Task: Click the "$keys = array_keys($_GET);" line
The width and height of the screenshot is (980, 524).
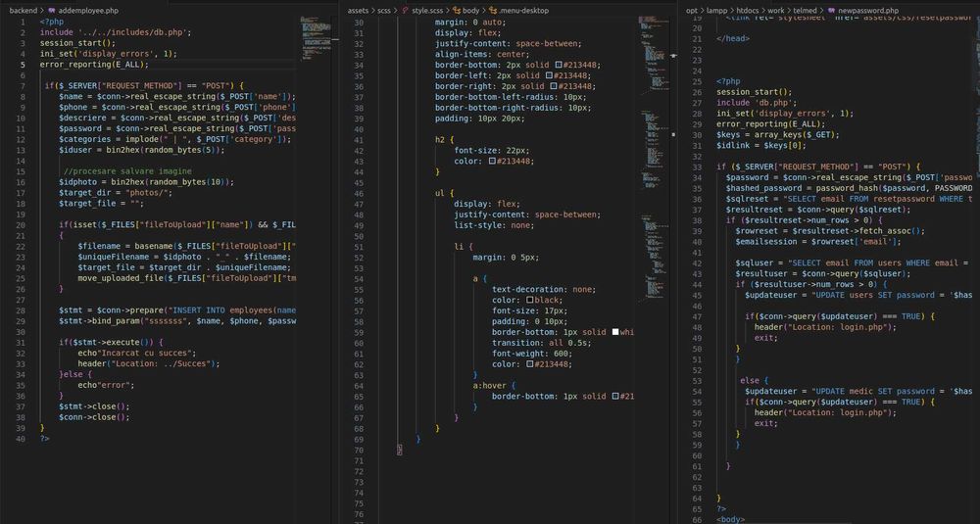Action: coord(777,135)
